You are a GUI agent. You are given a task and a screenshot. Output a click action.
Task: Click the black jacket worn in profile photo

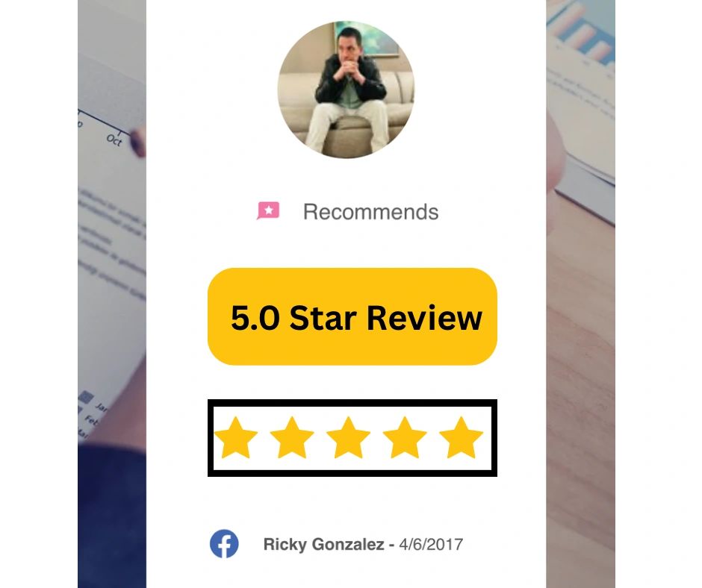coord(350,80)
